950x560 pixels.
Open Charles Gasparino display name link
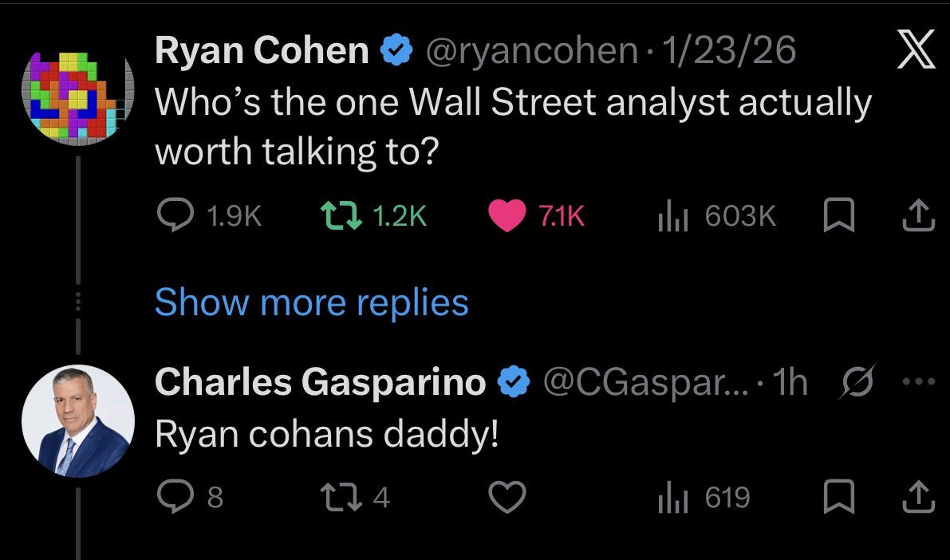coord(320,383)
